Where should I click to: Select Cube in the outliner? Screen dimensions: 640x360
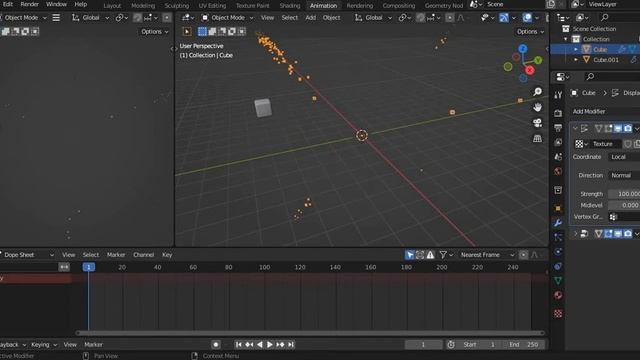[600, 49]
